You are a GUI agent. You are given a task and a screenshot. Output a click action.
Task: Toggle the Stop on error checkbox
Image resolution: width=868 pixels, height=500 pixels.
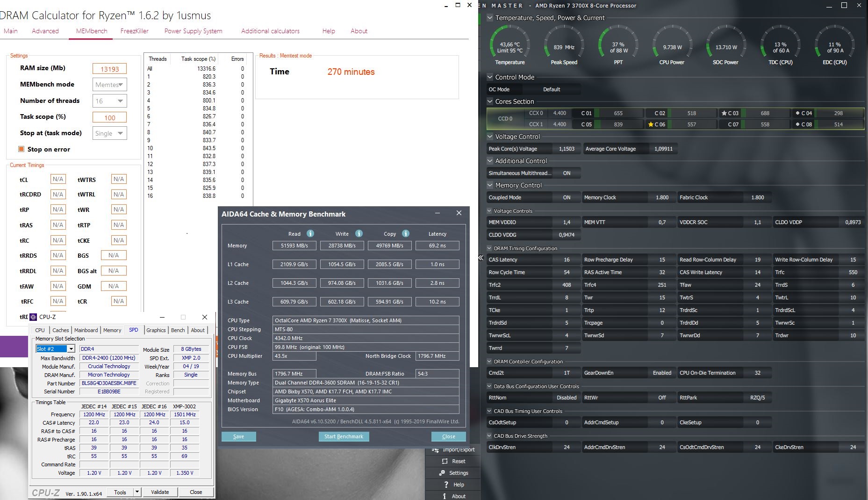coord(22,149)
